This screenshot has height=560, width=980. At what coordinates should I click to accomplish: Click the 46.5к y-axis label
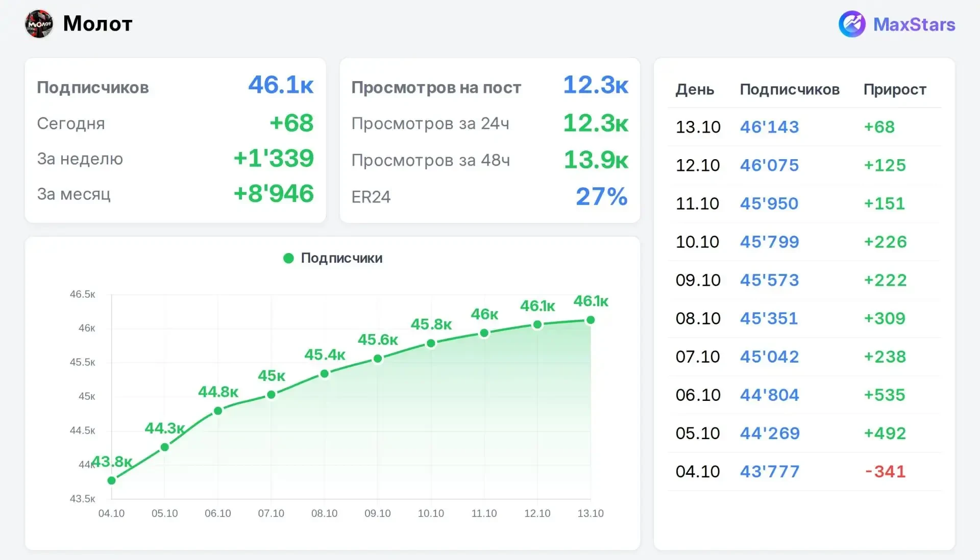pyautogui.click(x=82, y=294)
